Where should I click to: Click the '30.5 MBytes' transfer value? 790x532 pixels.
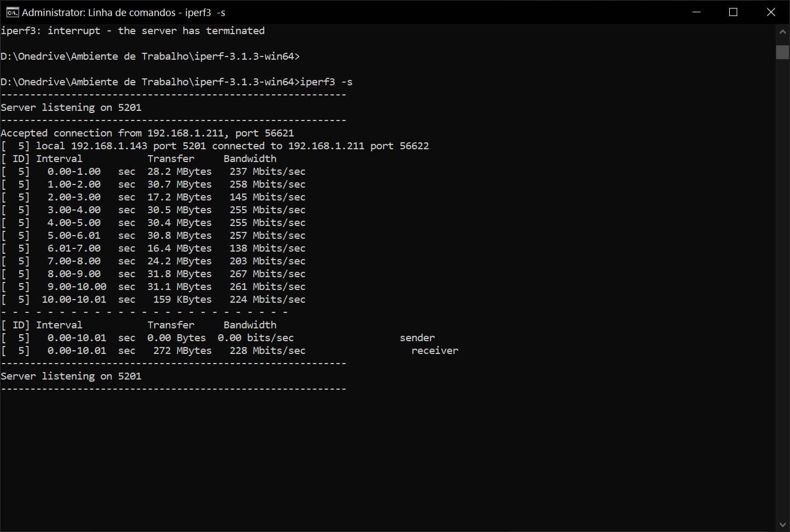tap(179, 210)
